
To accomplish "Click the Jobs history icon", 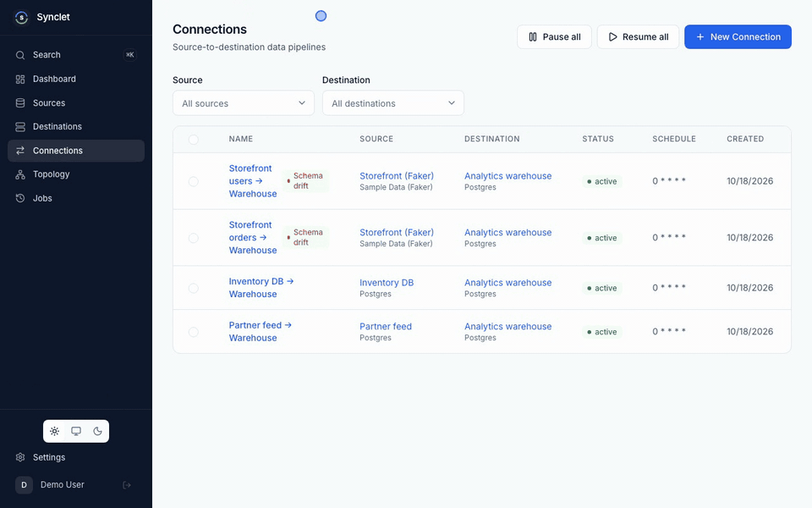I will [20, 198].
